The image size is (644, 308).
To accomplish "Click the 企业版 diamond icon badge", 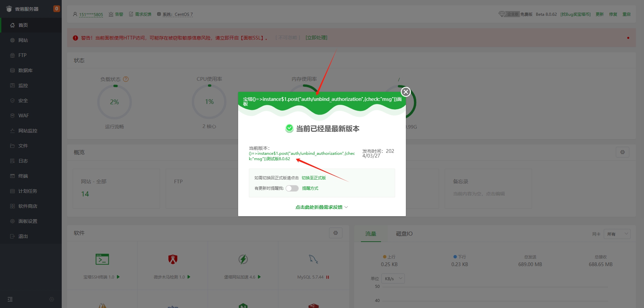I will pos(509,14).
